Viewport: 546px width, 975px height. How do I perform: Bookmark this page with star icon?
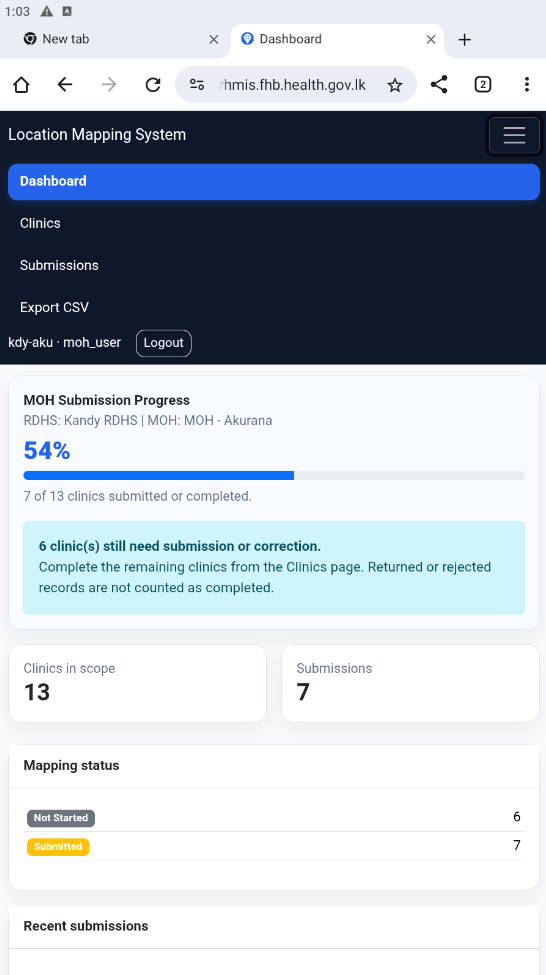395,85
